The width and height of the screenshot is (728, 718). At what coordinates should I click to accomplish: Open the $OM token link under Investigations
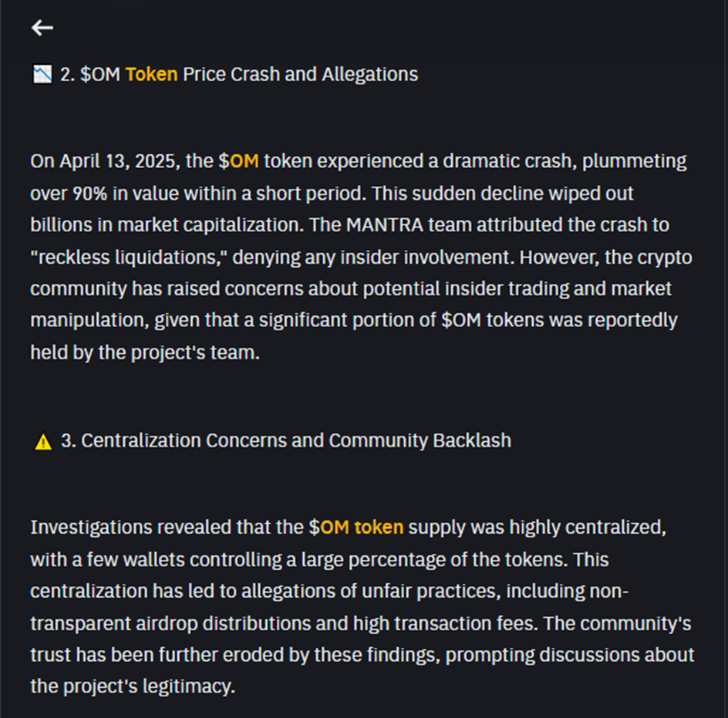356,528
